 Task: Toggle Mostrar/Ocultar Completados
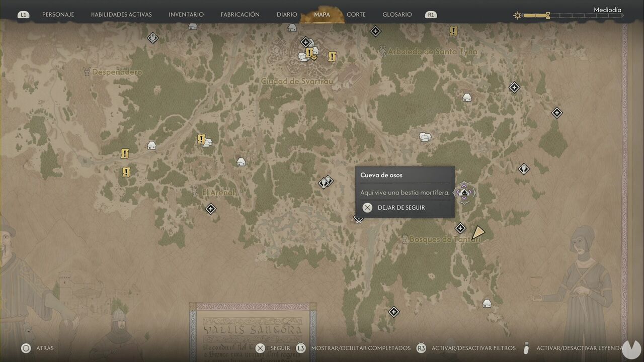[360, 348]
